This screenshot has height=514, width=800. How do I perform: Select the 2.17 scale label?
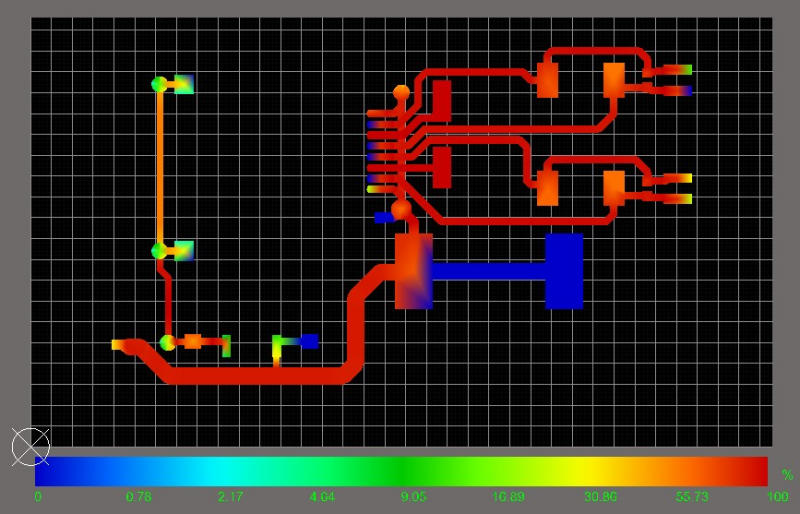pyautogui.click(x=230, y=497)
